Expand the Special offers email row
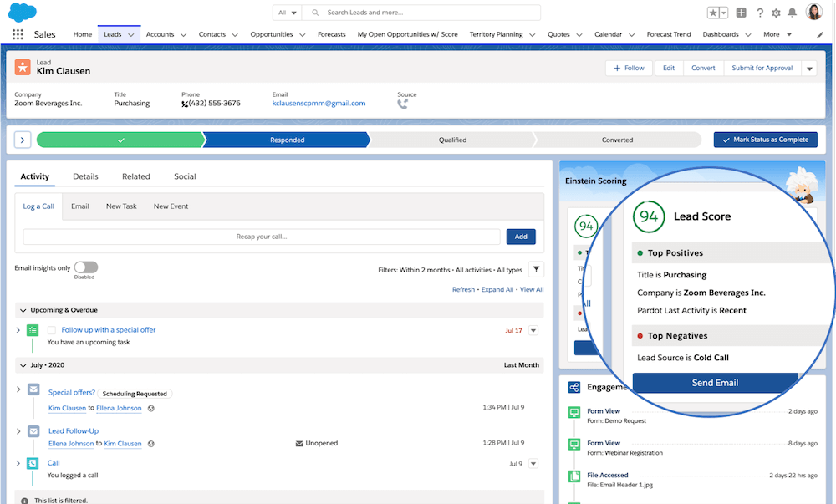Screen dimensions: 836x504 [18, 389]
